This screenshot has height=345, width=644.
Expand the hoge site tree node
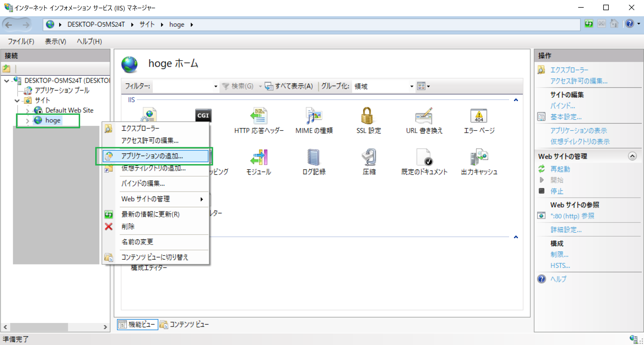pyautogui.click(x=28, y=121)
